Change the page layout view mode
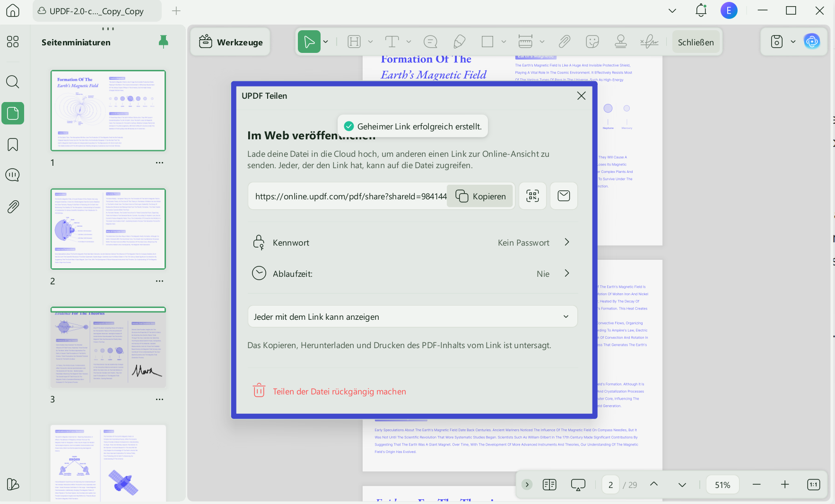 pos(549,485)
